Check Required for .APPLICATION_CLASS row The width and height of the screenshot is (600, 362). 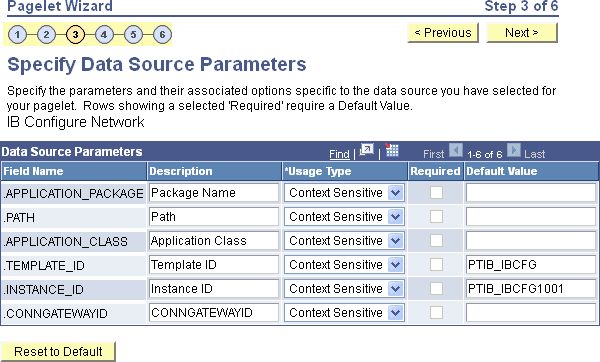[x=436, y=241]
